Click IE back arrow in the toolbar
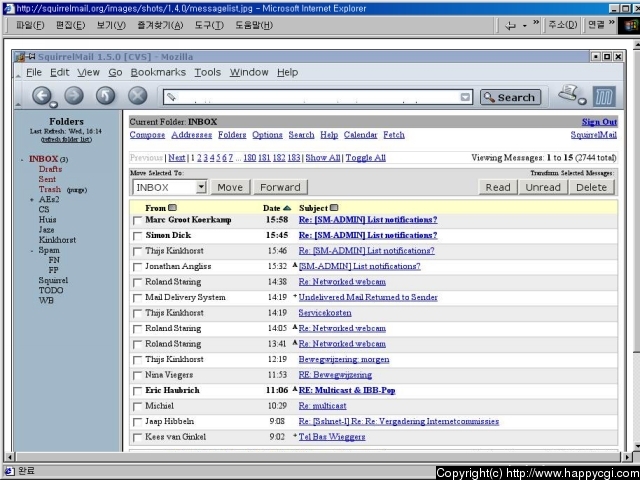Screen dimensions: 640x480 point(510,26)
